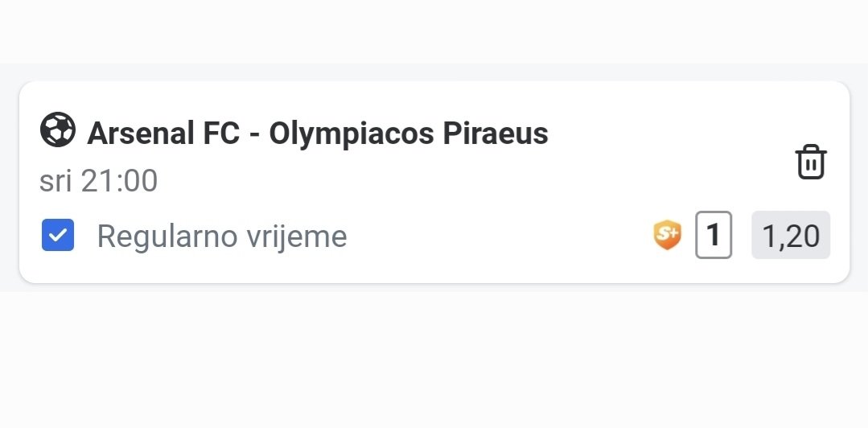Delete the Arsenal FC bet with trash icon
This screenshot has width=868, height=428.
pyautogui.click(x=811, y=162)
